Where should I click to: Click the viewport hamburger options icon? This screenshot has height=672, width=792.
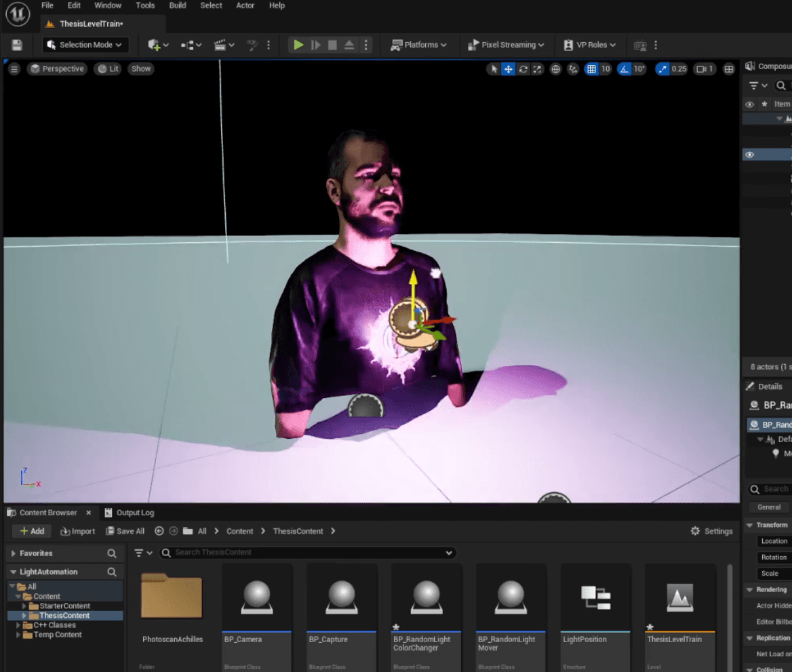(14, 69)
